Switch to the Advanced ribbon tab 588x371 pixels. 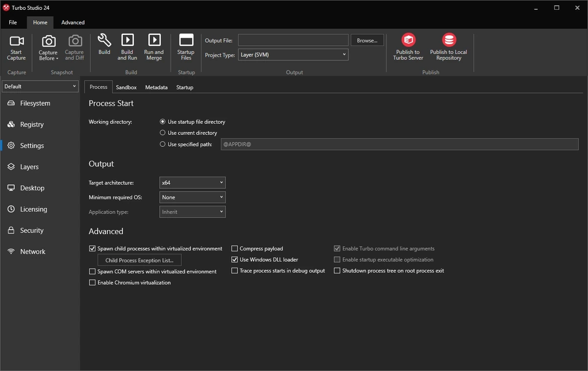point(73,23)
